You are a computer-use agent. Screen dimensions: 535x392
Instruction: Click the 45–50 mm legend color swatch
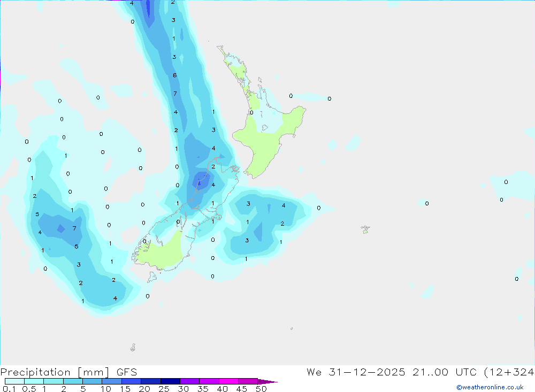(x=248, y=381)
